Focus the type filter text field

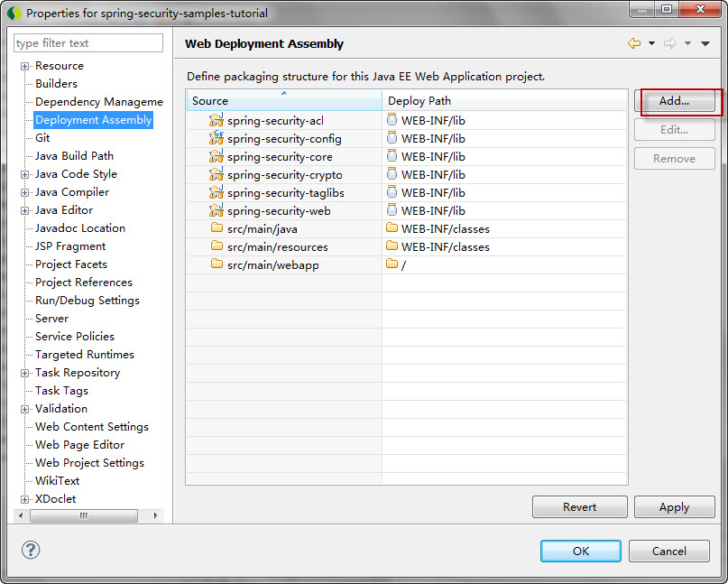(88, 42)
